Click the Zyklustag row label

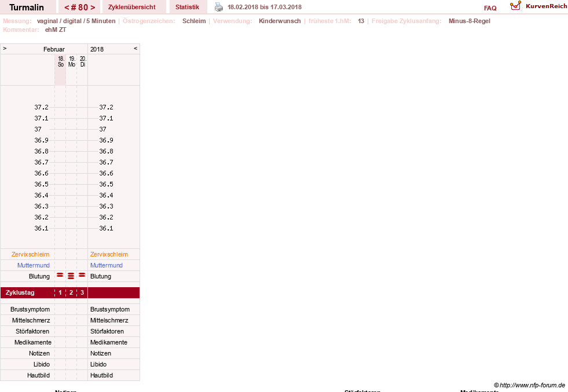point(20,293)
